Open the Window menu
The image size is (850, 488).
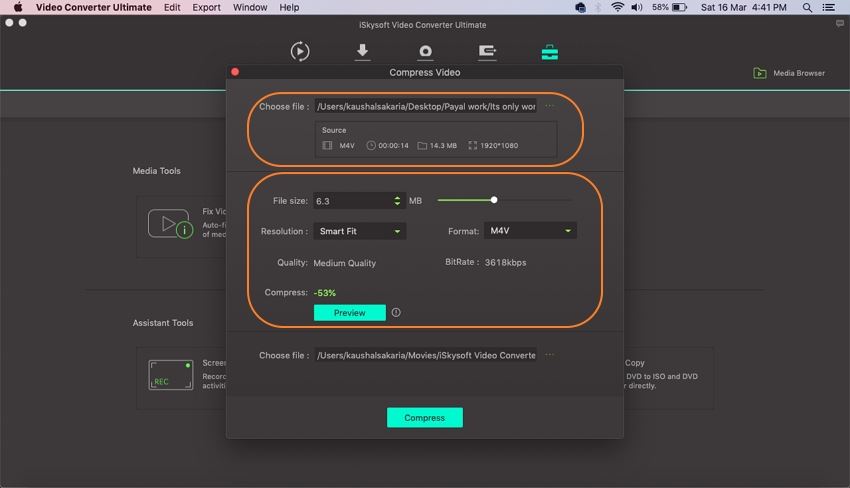(250, 7)
